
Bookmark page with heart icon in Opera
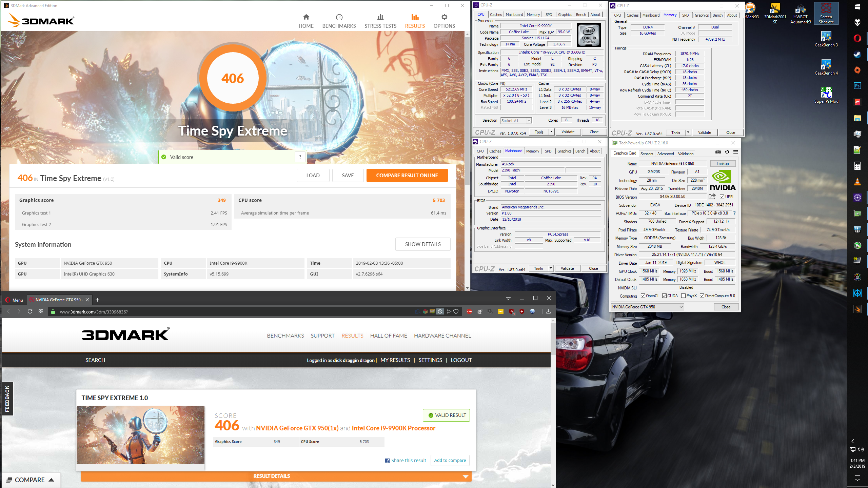click(x=456, y=311)
